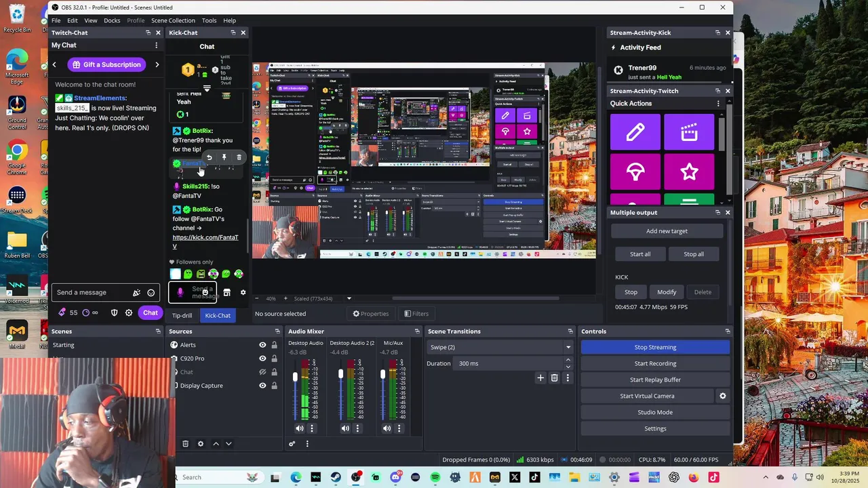This screenshot has width=868, height=488.
Task: Lock the Alerts source
Action: tap(274, 345)
